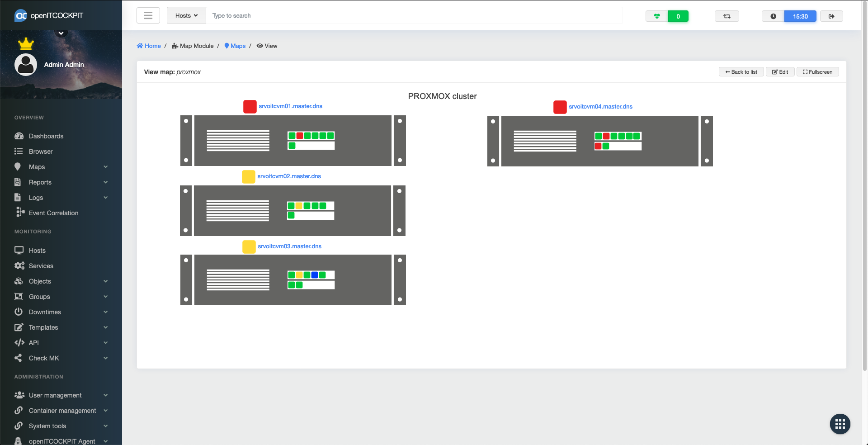Click the srvoitcvm04 server rack graphic

click(x=600, y=141)
